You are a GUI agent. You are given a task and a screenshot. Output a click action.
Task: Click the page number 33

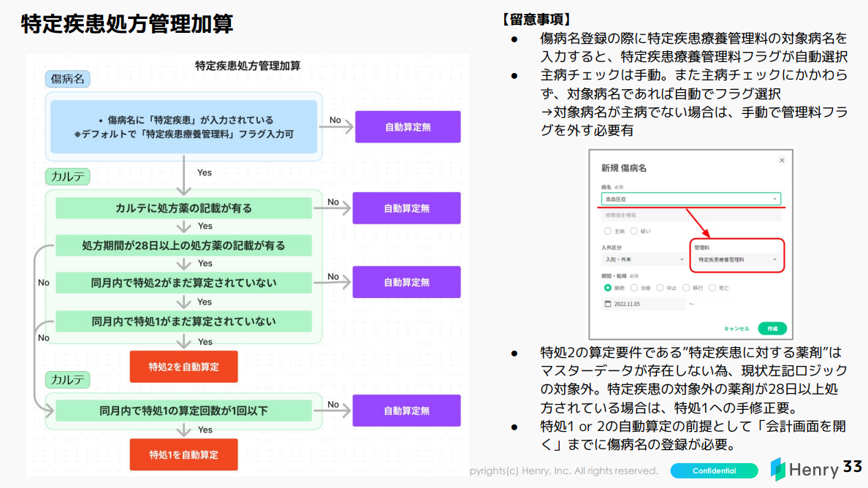click(853, 467)
